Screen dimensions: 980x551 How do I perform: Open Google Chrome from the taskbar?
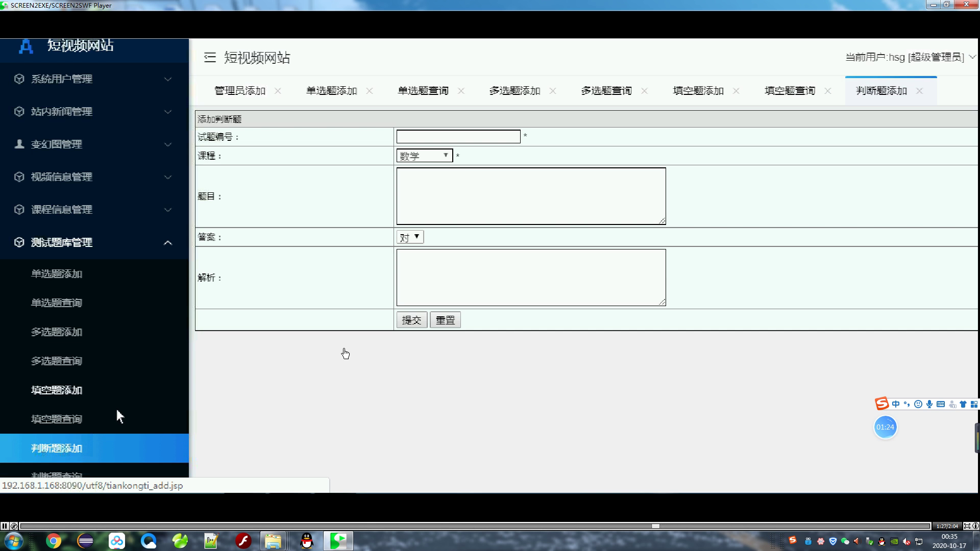click(x=54, y=541)
